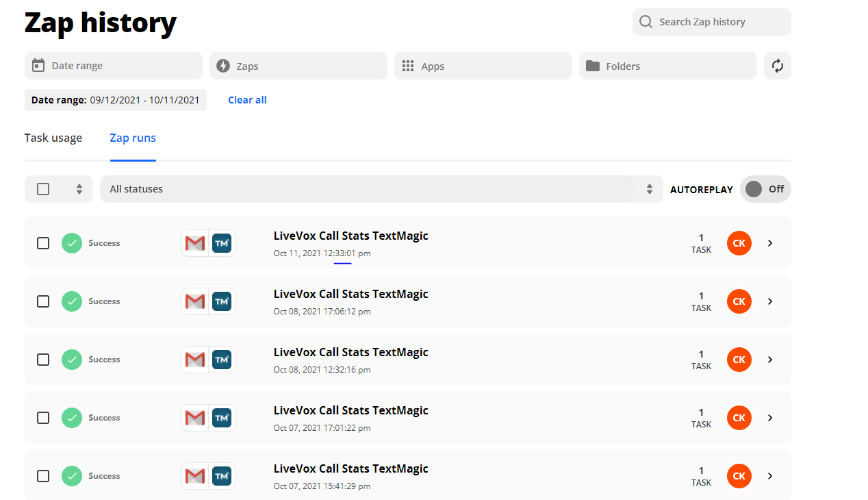The height and width of the screenshot is (500, 868).
Task: Click Gmail icon in 17:06:12 pm run
Action: (195, 301)
